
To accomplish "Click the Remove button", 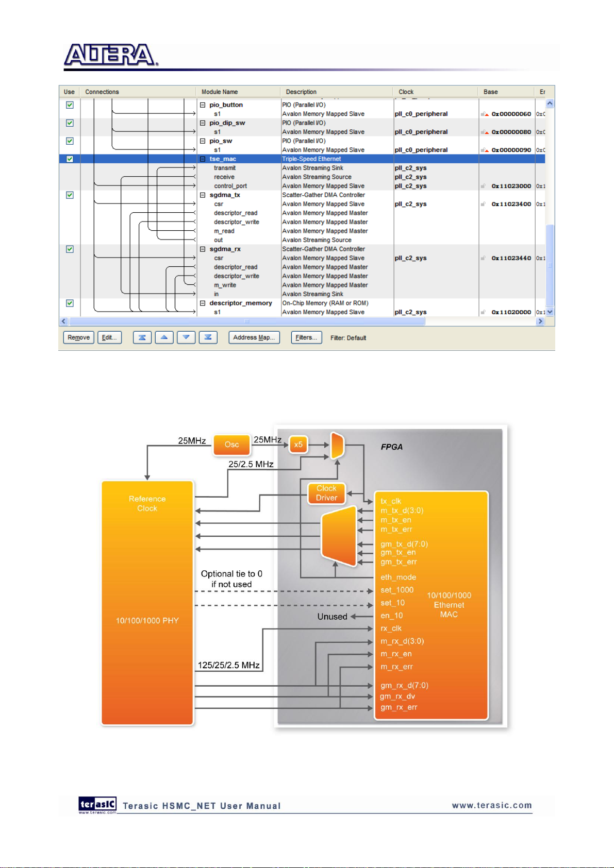I will pos(78,337).
